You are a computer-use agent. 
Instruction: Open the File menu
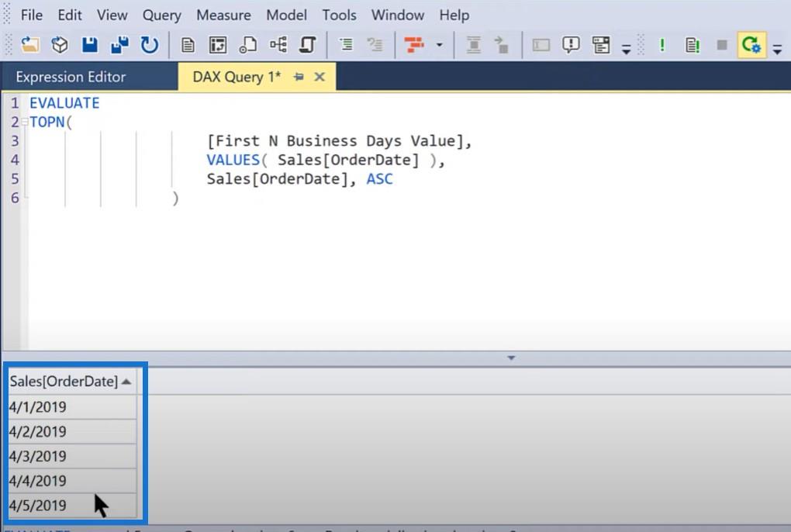coord(31,16)
